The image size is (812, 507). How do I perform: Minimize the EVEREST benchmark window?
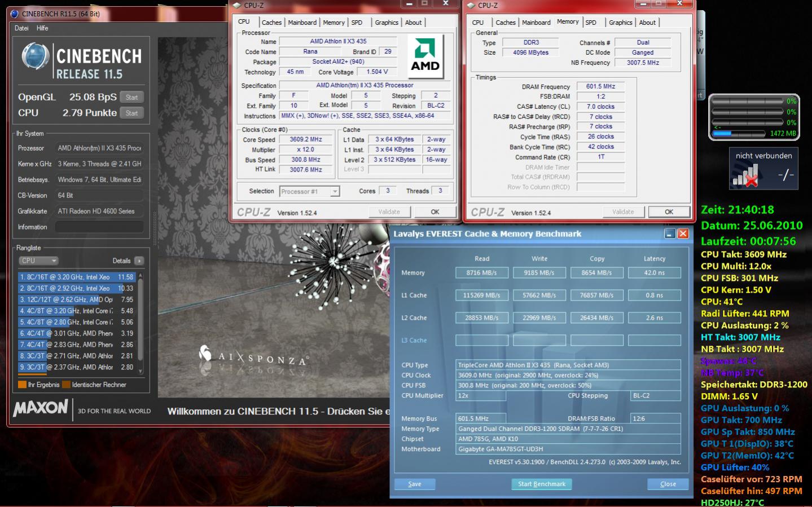coord(670,233)
